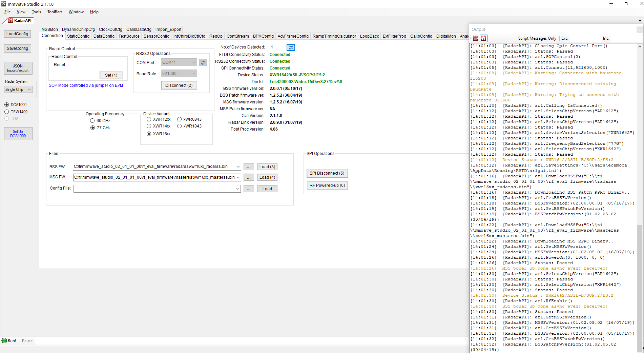Click the Script Messages Only toggle

[537, 38]
